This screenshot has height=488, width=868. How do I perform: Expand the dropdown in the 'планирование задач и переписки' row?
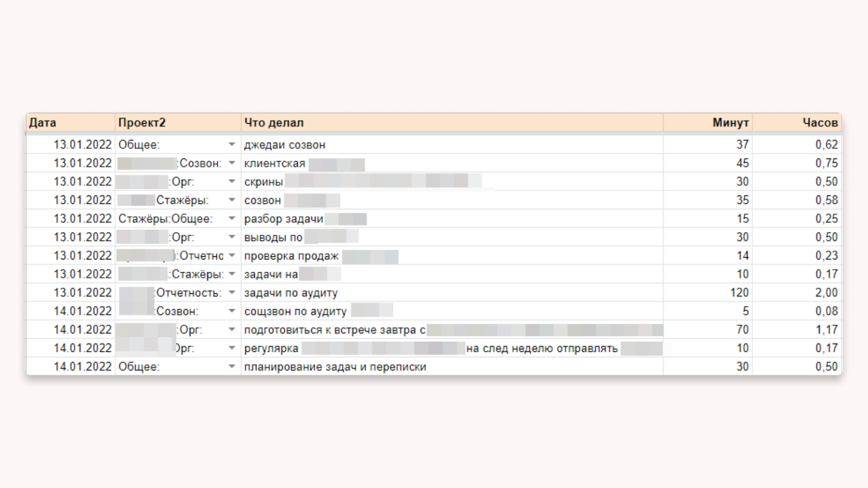click(x=232, y=367)
